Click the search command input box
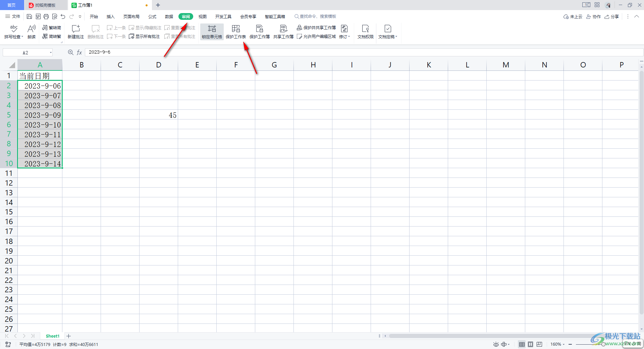Viewport: 644px width, 349px height. [x=315, y=16]
